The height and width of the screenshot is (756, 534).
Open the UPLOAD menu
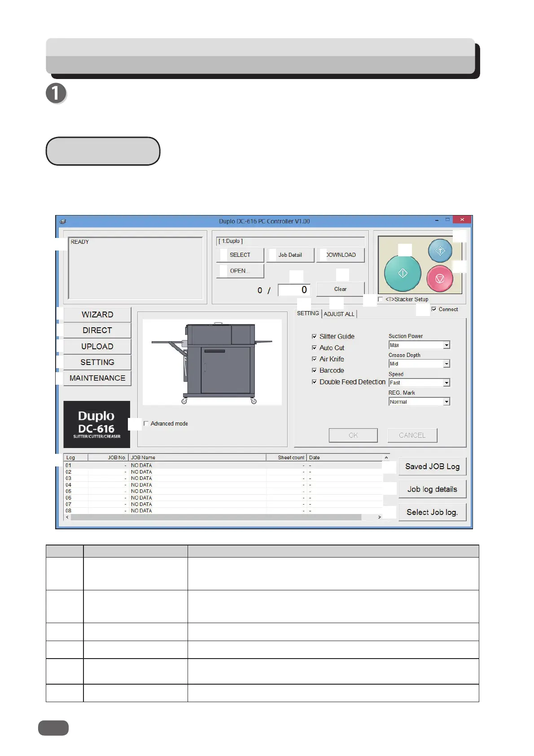pyautogui.click(x=97, y=346)
